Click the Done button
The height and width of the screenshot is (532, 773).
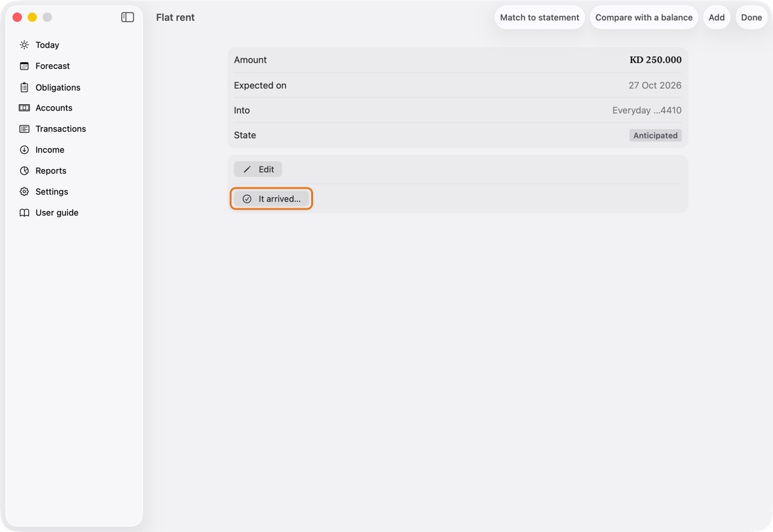tap(751, 17)
